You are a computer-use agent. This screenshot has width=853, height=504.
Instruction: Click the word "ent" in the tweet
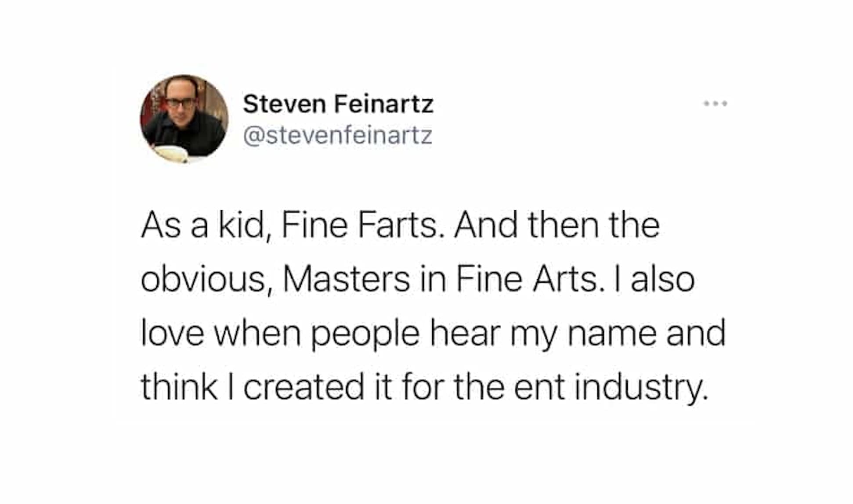click(x=539, y=388)
